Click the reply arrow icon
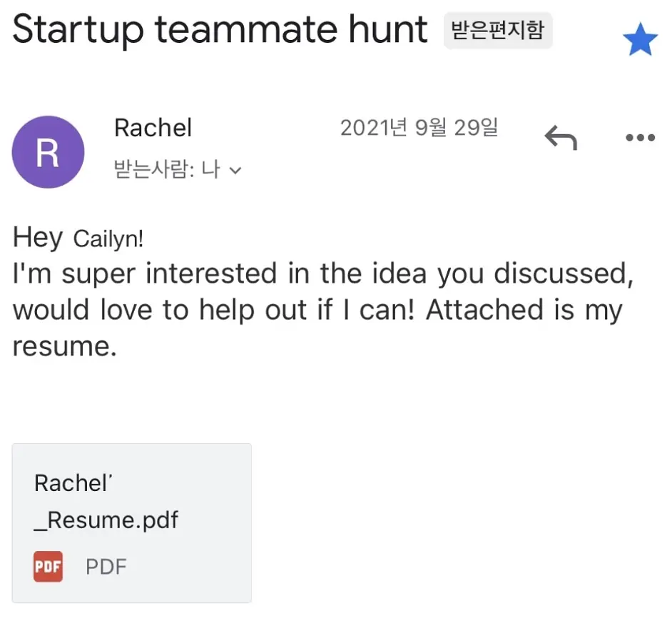 [x=561, y=137]
